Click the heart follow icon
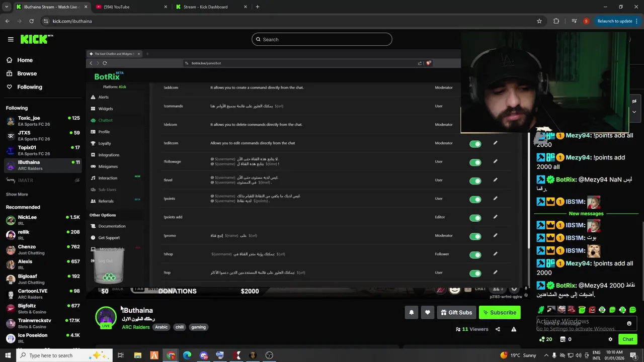Viewport: 644px width, 362px height. pyautogui.click(x=427, y=312)
